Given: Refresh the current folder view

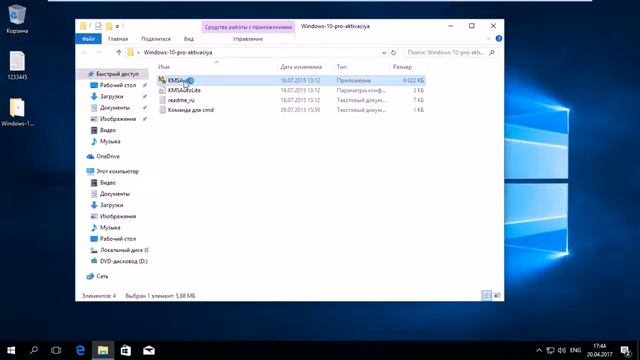Looking at the screenshot, I should click(393, 53).
